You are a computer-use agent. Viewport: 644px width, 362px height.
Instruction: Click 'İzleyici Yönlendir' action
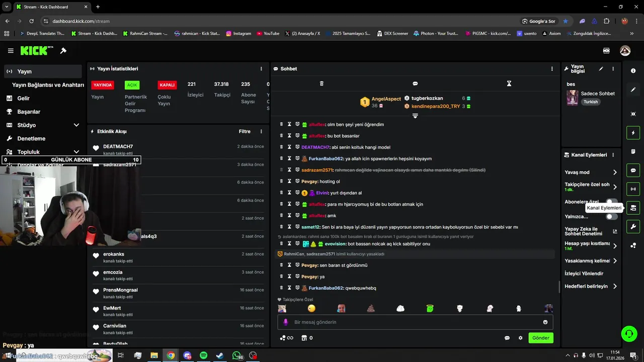point(584,274)
